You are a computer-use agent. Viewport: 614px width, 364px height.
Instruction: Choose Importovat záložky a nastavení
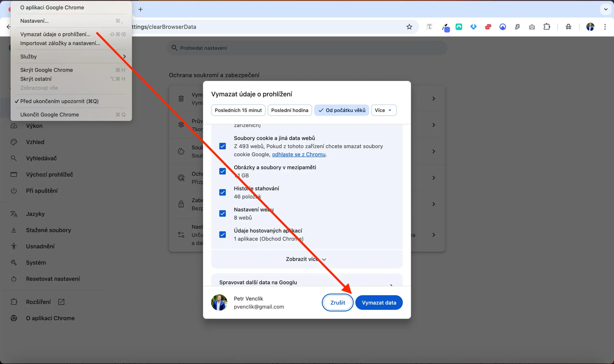[x=60, y=43]
